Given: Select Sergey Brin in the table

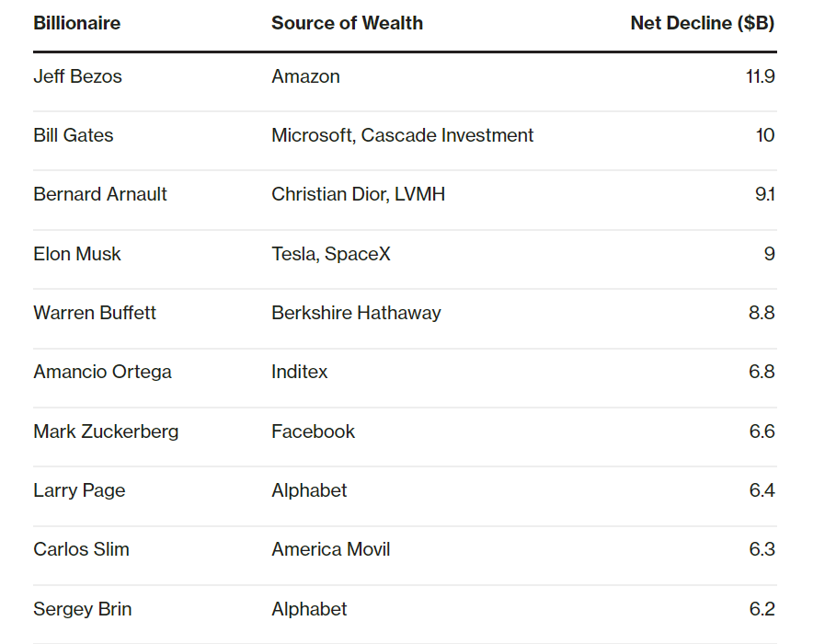Looking at the screenshot, I should (x=82, y=609).
